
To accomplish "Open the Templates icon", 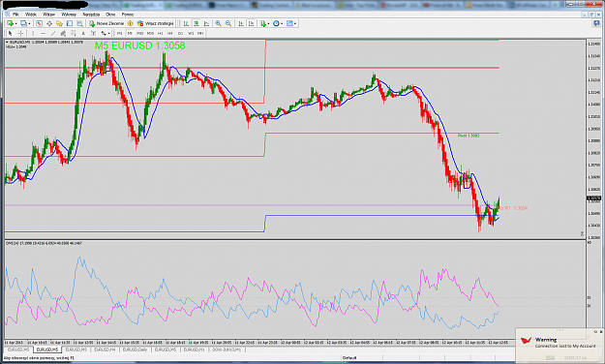I will [289, 23].
